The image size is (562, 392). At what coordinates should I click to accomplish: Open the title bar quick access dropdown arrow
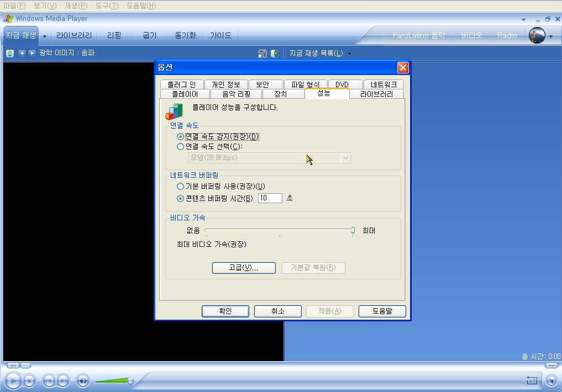coord(524,19)
